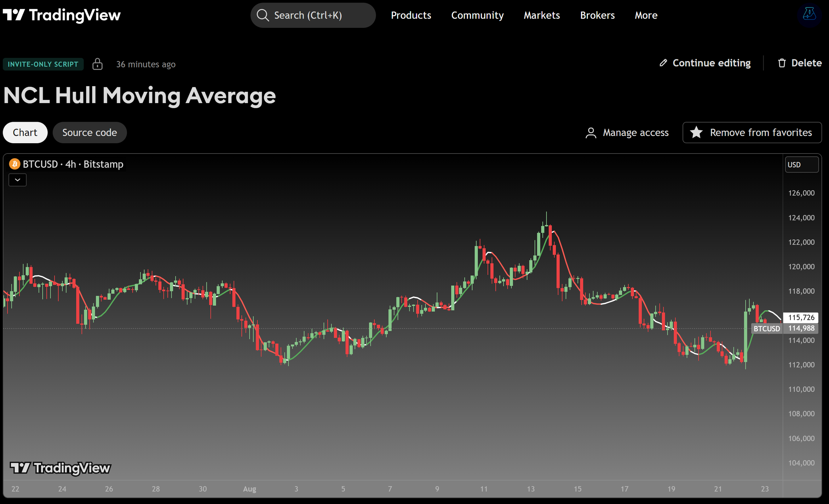Select the Chart tab
This screenshot has width=829, height=504.
point(25,133)
